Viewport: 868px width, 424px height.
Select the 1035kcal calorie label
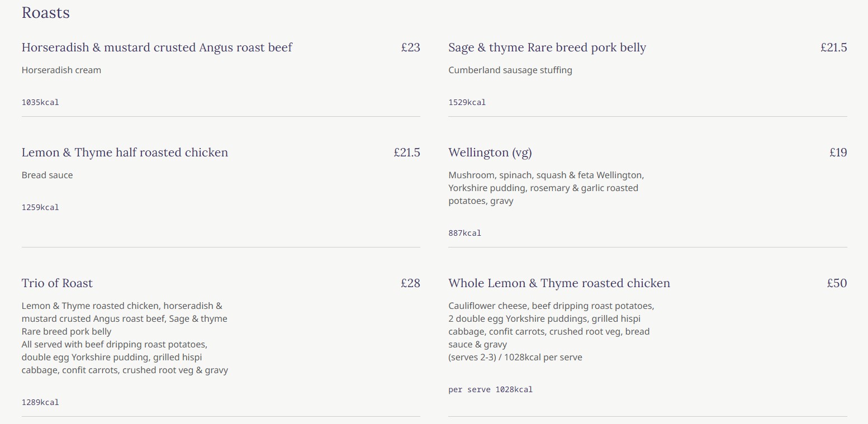[40, 102]
